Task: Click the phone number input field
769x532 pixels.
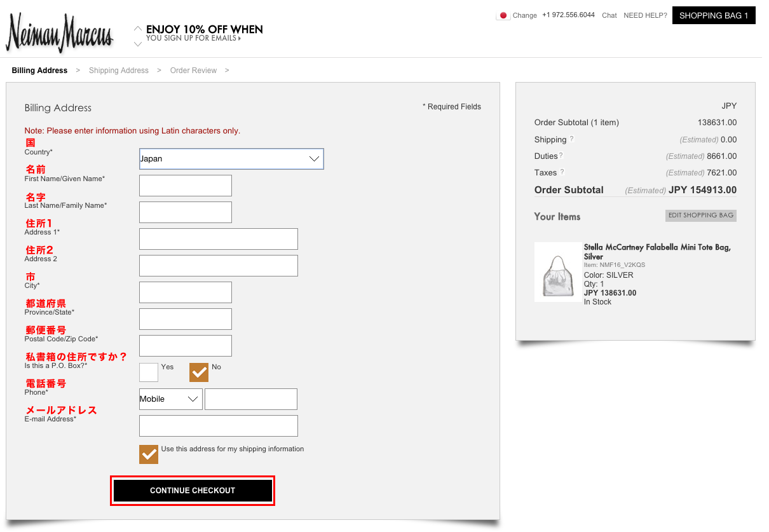Action: 251,399
